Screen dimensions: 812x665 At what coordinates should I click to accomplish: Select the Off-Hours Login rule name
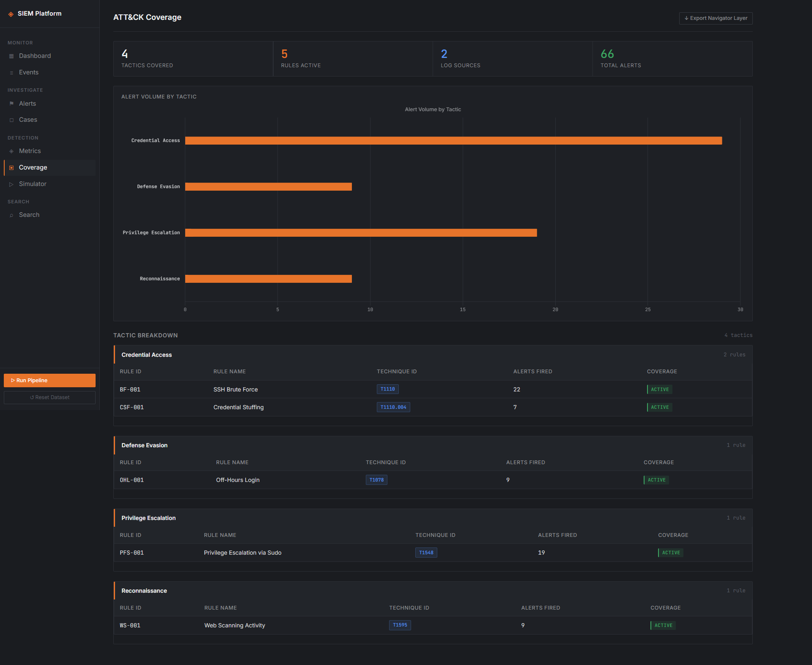coord(238,480)
